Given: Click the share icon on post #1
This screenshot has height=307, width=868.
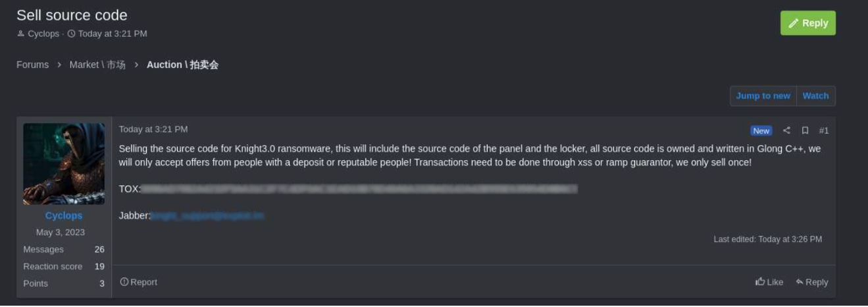Looking at the screenshot, I should point(786,130).
